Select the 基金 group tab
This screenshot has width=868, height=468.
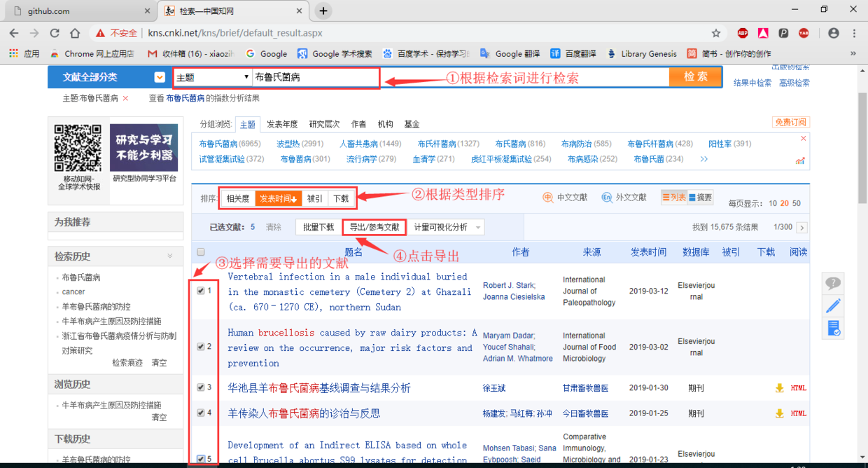click(x=412, y=124)
